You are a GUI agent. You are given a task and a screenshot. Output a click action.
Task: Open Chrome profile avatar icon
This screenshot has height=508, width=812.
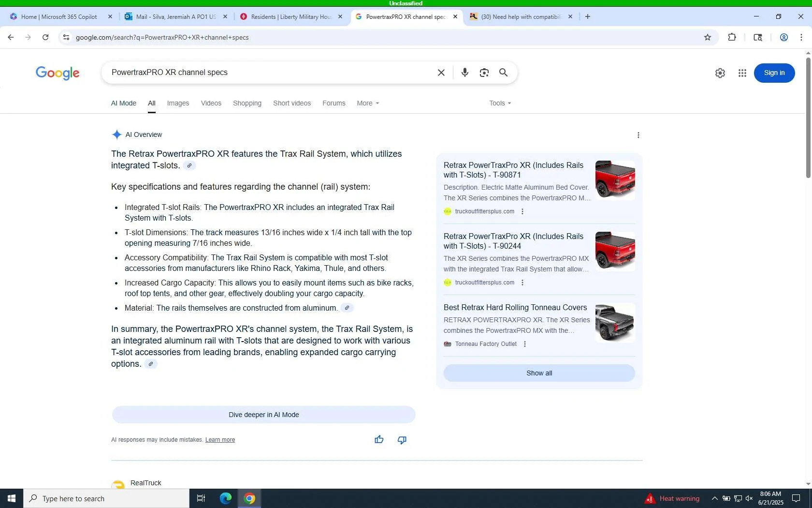coord(783,37)
